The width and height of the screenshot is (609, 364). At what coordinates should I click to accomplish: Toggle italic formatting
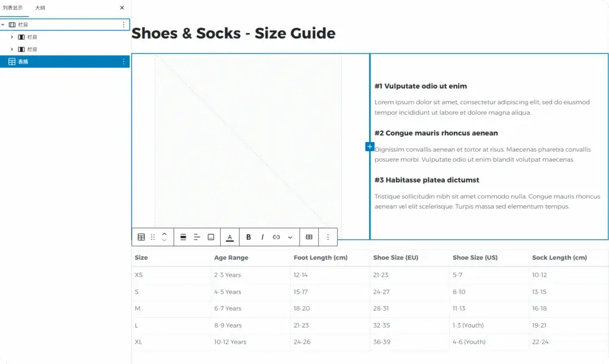tap(262, 237)
